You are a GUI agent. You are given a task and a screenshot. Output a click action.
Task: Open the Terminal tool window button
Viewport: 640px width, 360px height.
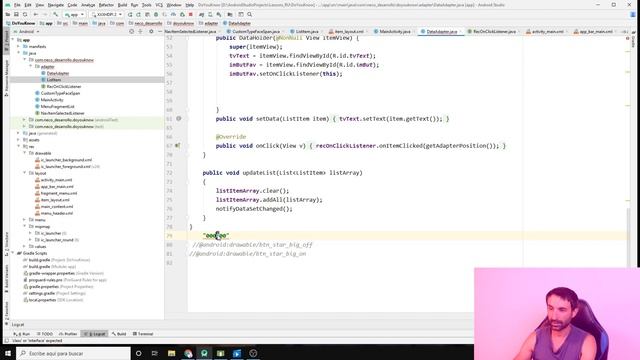click(x=143, y=334)
